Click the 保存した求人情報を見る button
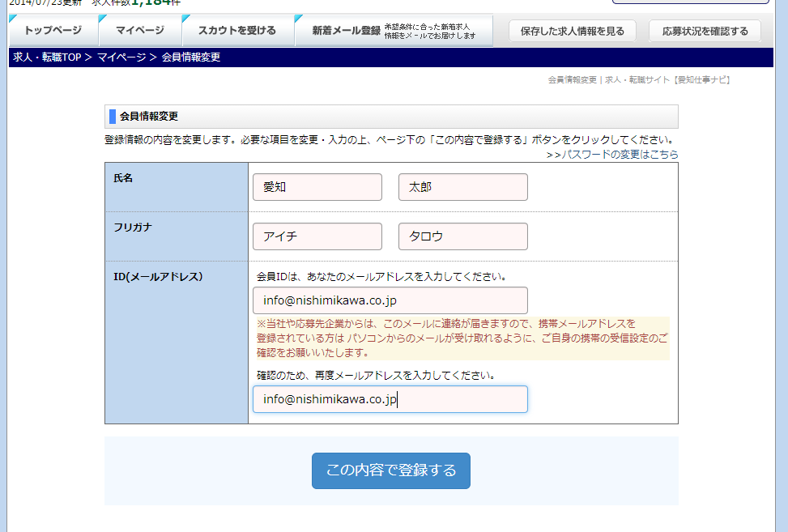788x532 pixels. tap(573, 32)
